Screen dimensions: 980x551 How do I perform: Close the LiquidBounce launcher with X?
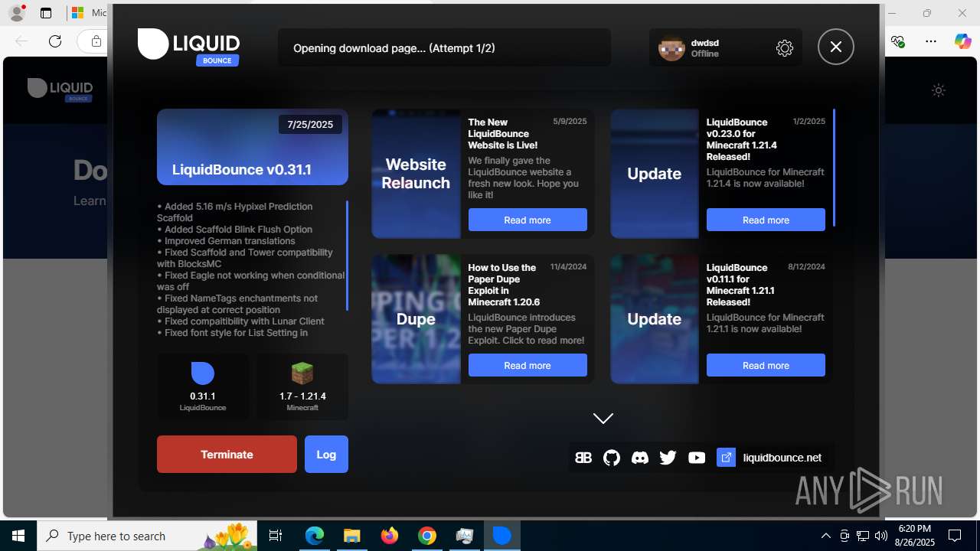835,47
